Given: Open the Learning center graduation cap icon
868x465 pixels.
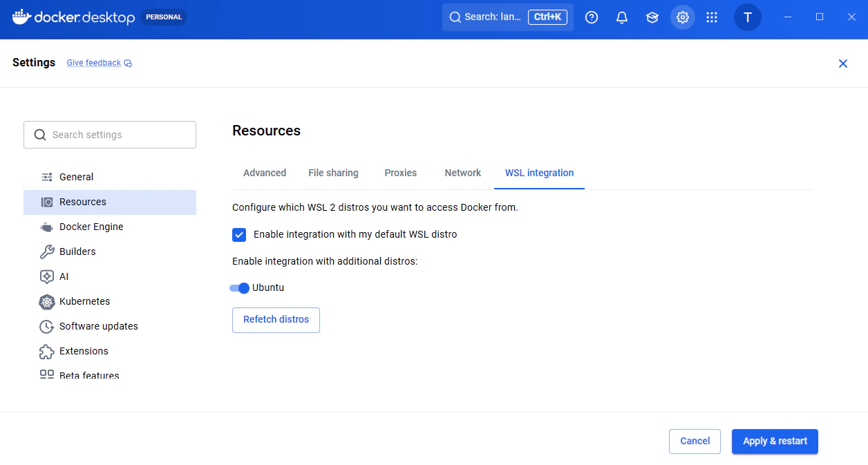Looking at the screenshot, I should tap(652, 17).
